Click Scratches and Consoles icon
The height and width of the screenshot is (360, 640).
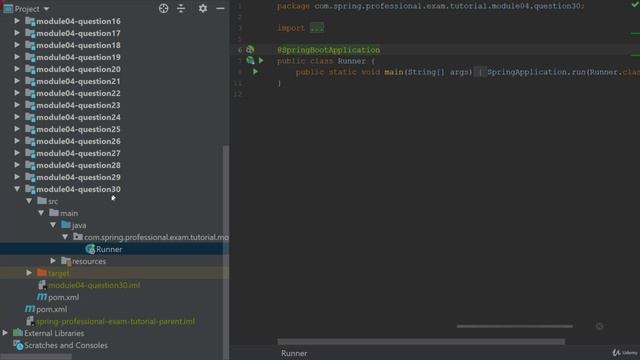18,345
